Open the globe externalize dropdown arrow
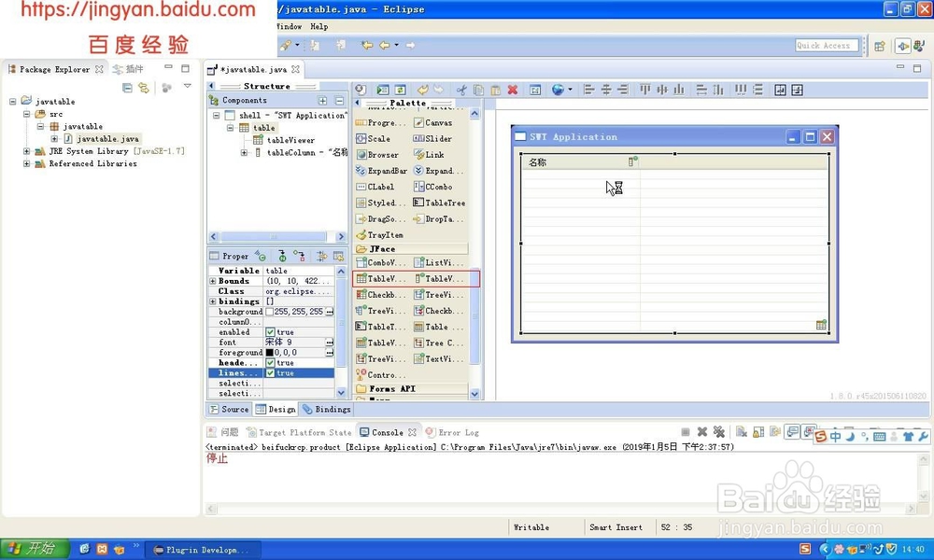 [x=570, y=90]
